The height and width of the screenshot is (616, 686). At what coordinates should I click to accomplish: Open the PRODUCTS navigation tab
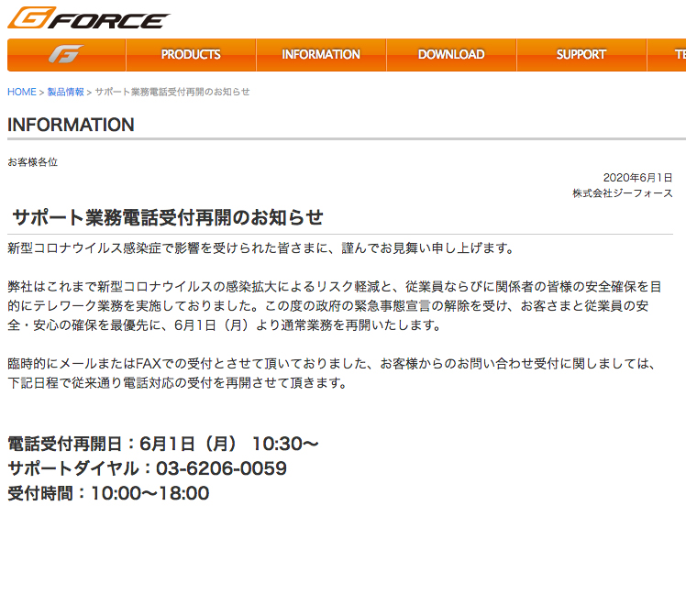191,55
